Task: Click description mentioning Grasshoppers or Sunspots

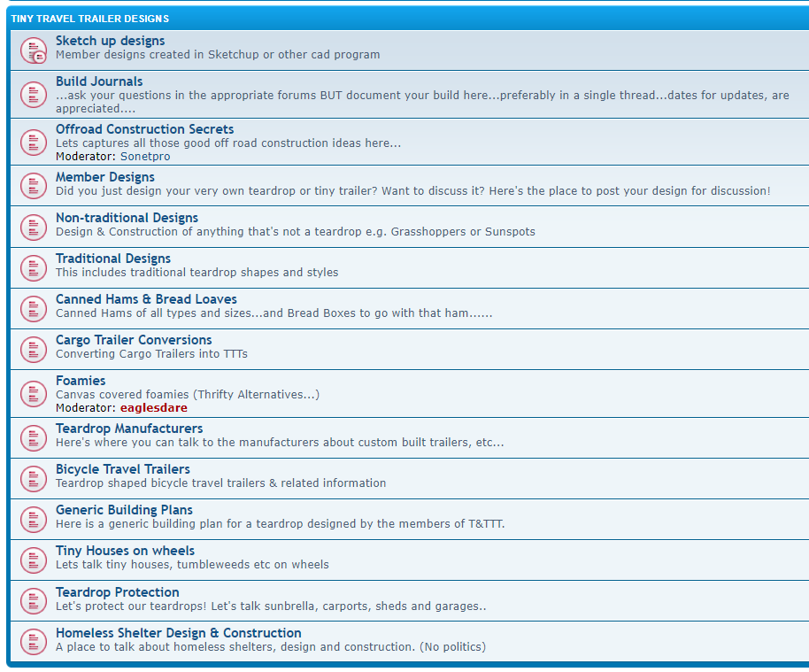Action: coord(295,232)
